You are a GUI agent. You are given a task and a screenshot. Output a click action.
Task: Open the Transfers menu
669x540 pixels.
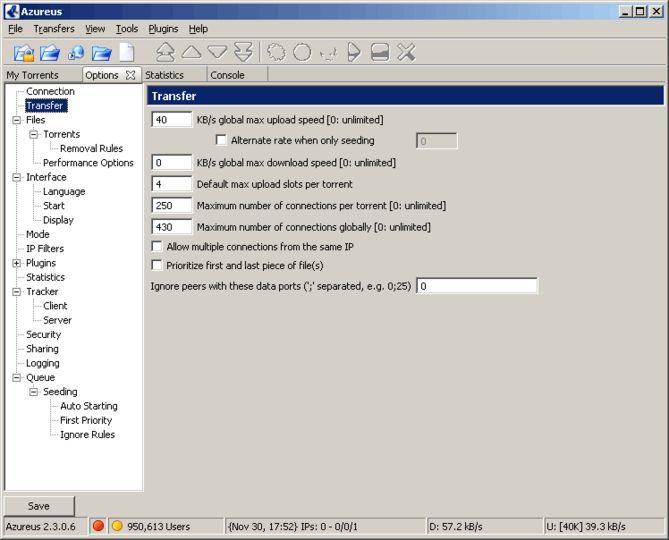coord(54,29)
